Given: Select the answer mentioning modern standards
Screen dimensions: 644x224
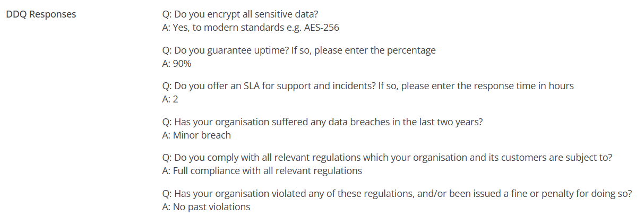Looking at the screenshot, I should [x=250, y=28].
